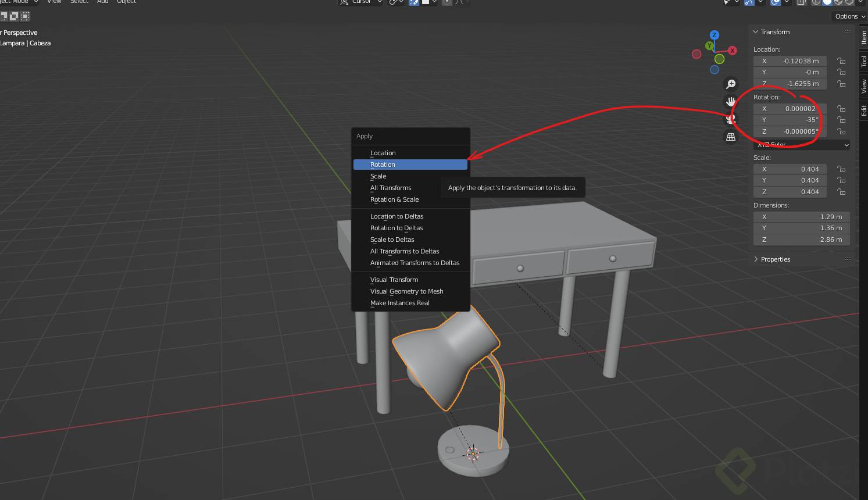Choose Rotation in the Apply menu
This screenshot has height=500, width=868.
(x=410, y=165)
